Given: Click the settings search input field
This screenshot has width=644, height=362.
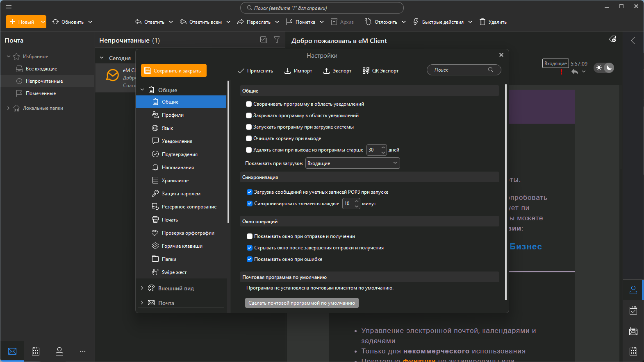Looking at the screenshot, I should pos(459,70).
